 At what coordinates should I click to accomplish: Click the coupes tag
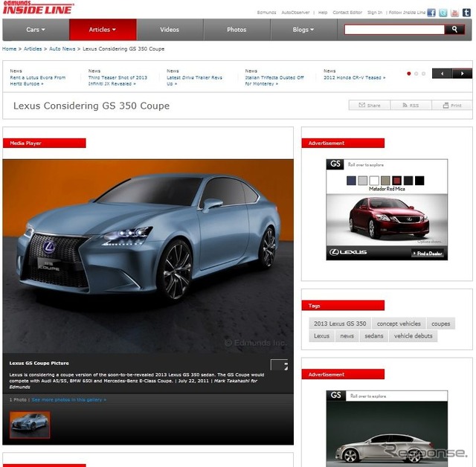pos(441,323)
